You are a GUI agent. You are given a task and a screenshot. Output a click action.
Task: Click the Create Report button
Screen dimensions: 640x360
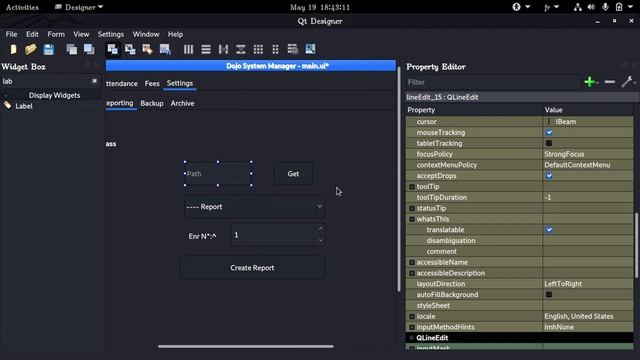point(252,268)
